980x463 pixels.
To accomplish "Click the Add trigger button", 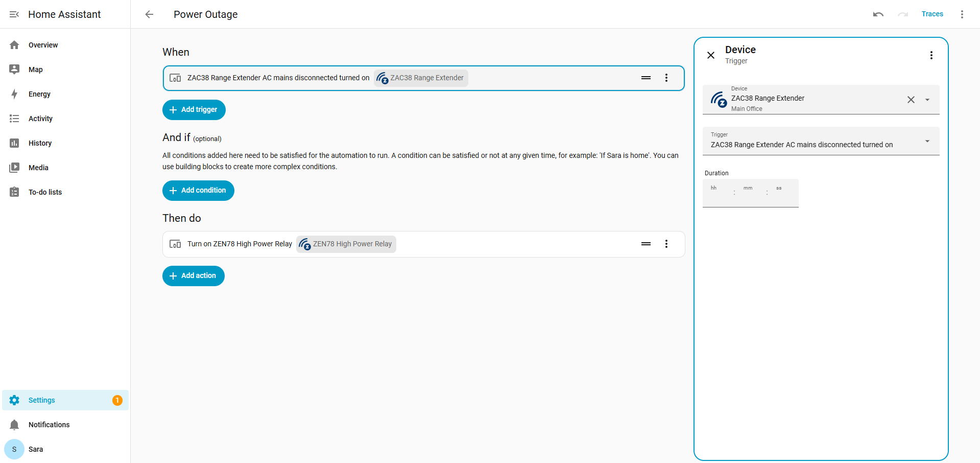I will (194, 110).
